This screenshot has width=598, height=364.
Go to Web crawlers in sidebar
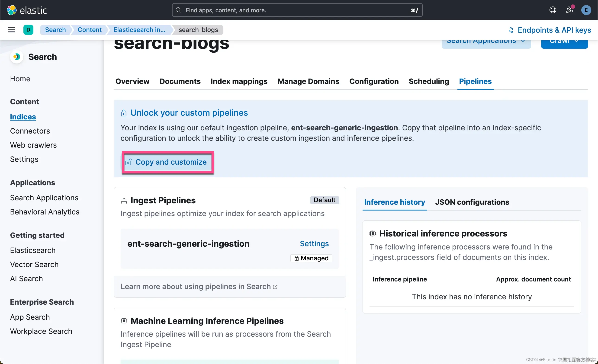(33, 145)
